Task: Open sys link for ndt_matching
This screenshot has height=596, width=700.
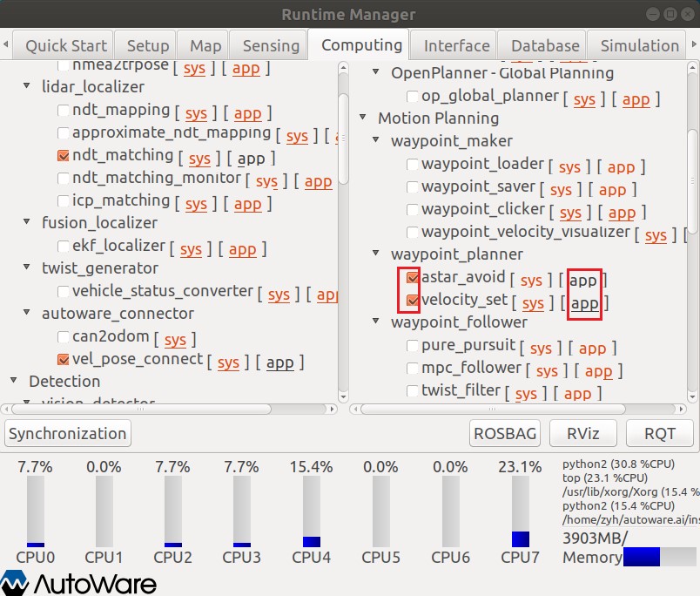Action: point(199,159)
